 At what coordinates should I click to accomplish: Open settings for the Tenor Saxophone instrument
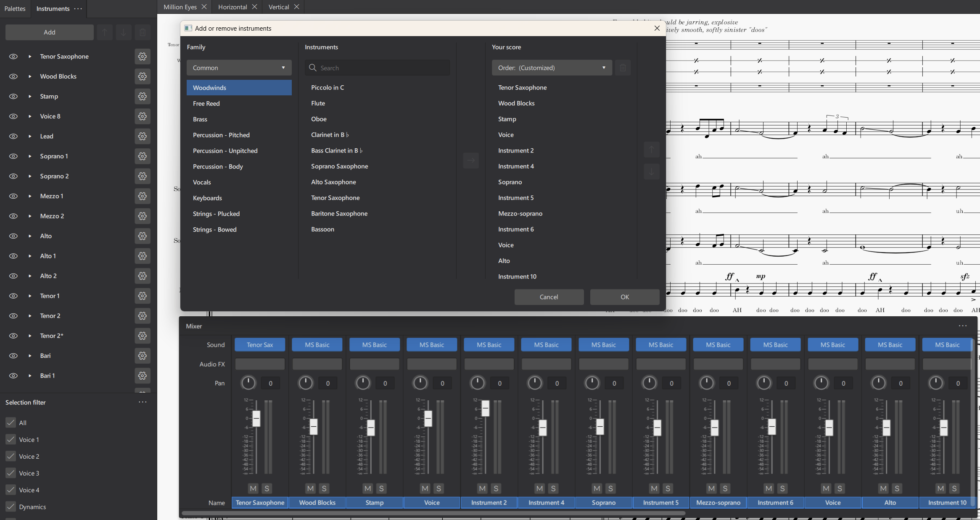tap(143, 56)
